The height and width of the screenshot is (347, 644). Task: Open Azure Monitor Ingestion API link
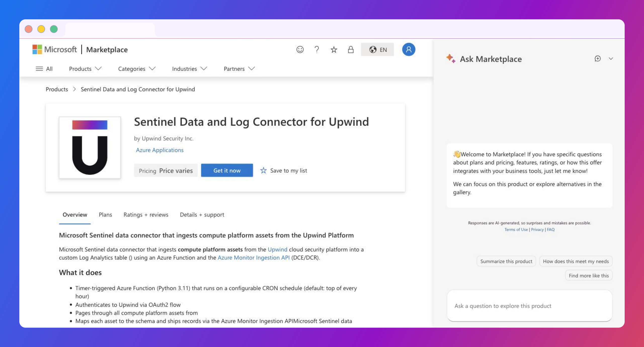[x=254, y=257]
